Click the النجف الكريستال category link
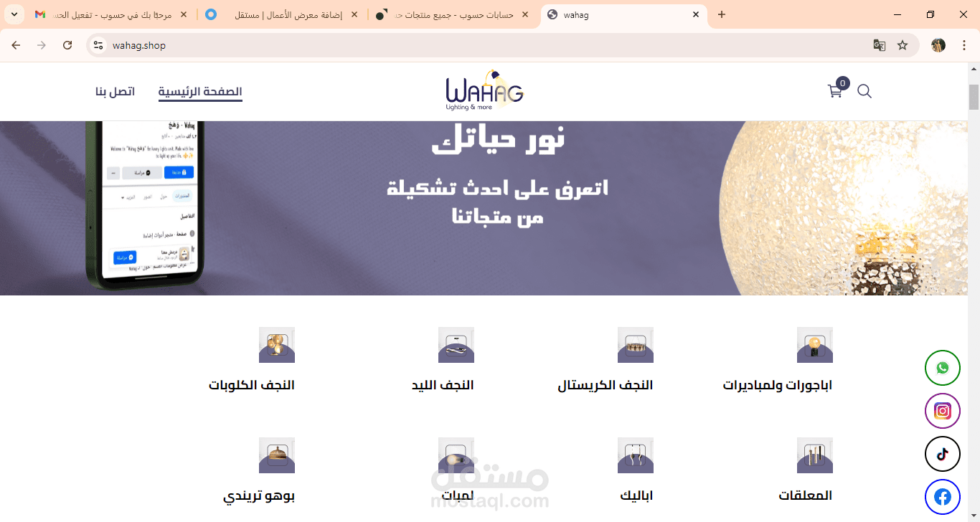The image size is (980, 522). click(606, 385)
